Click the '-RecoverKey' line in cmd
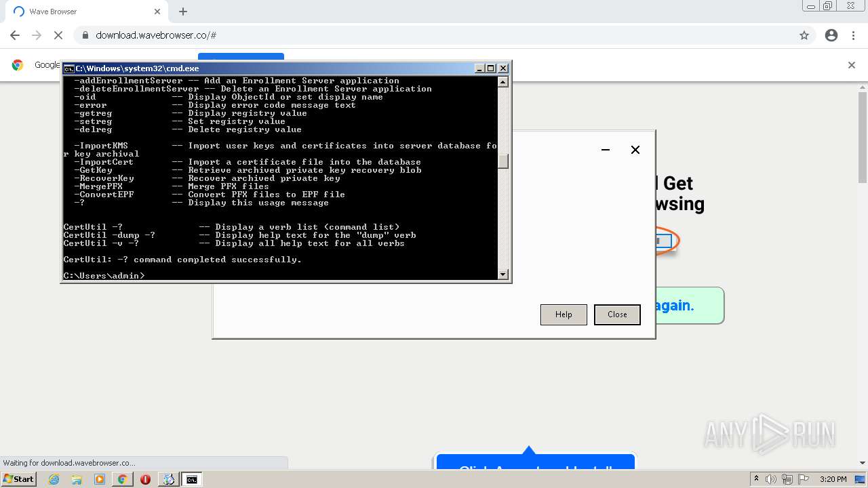The width and height of the screenshot is (868, 488). point(207,178)
